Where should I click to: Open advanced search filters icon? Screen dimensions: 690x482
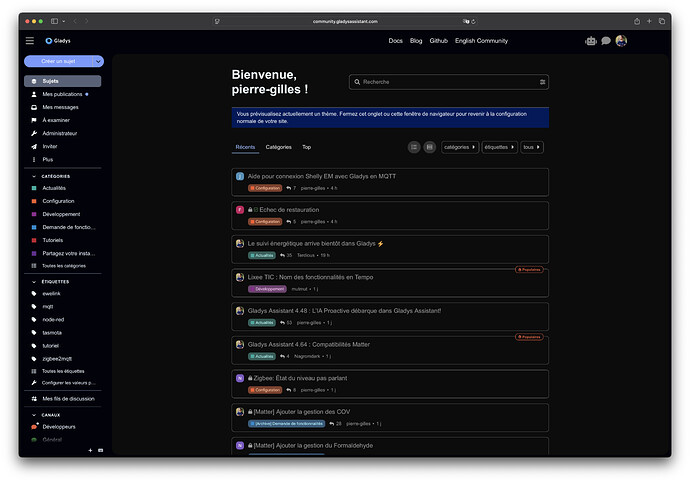tap(543, 82)
